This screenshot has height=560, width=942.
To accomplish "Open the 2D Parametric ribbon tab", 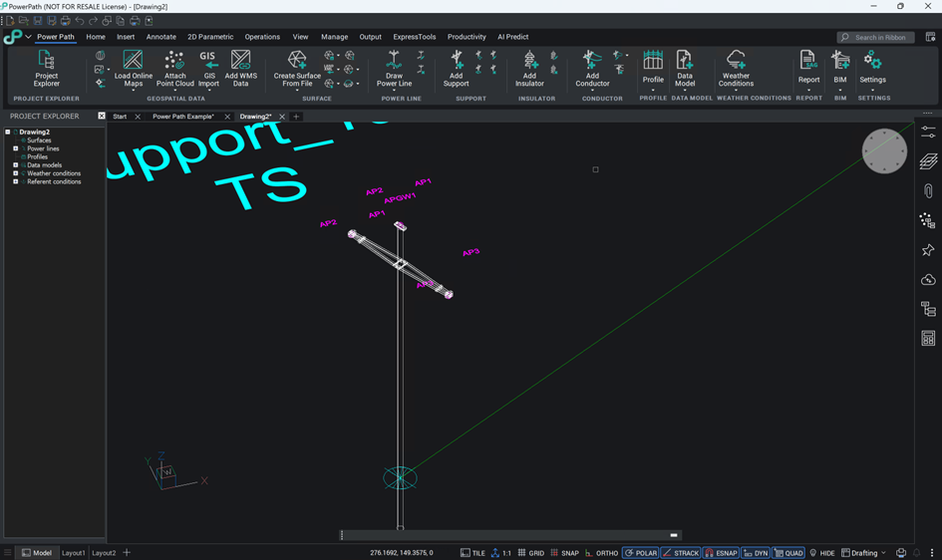I will (x=210, y=37).
